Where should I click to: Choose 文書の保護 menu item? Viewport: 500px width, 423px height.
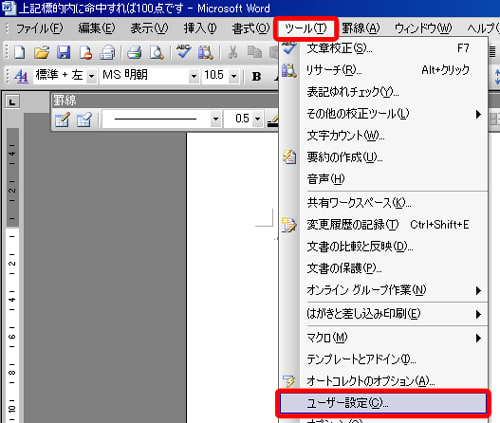(383, 268)
